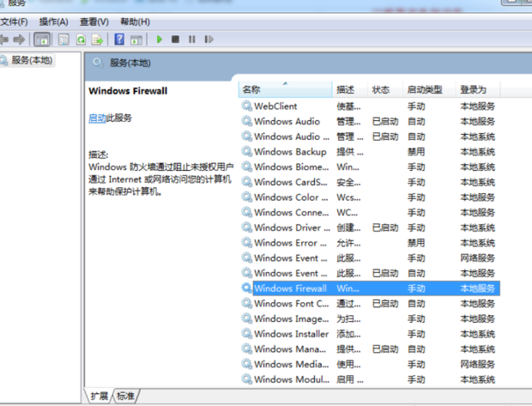The height and width of the screenshot is (406, 532).
Task: Click the gear icon beside Windows Error
Action: click(246, 243)
